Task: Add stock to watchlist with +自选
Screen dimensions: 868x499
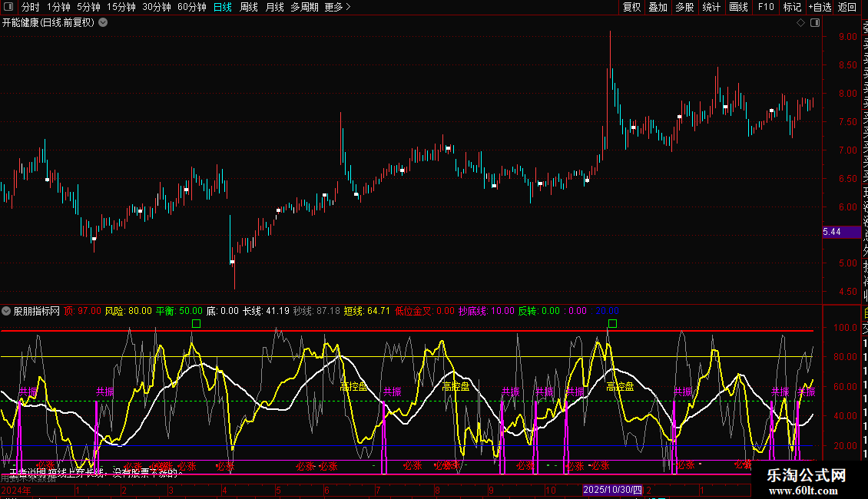Action: click(x=820, y=7)
